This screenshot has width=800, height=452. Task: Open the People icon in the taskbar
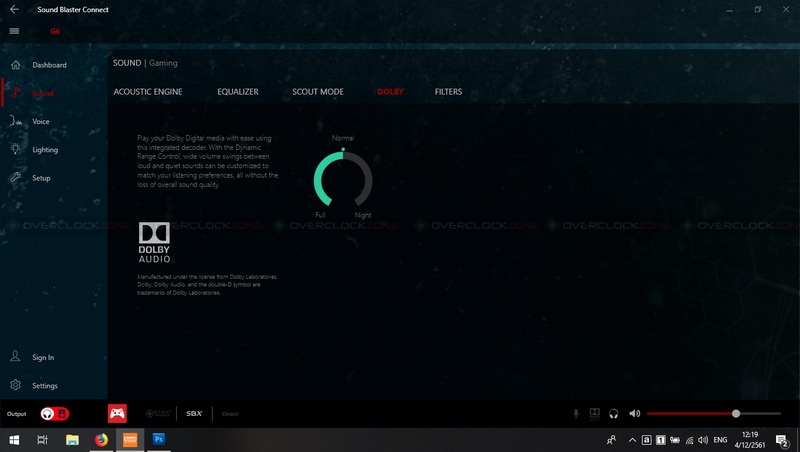point(611,440)
